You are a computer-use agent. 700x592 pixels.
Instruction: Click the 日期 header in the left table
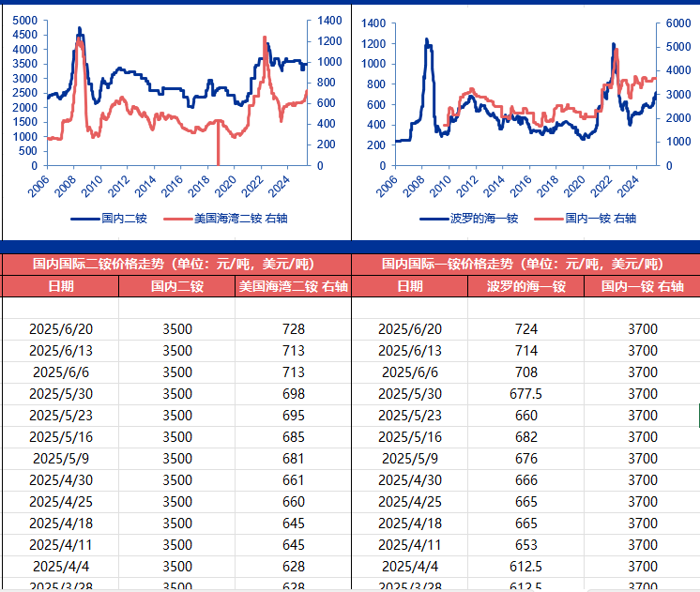tap(61, 286)
